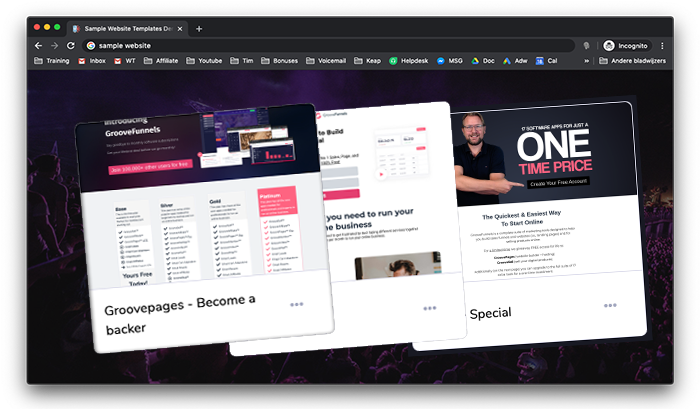700x409 pixels.
Task: Open the Tim bookmark folder
Action: click(x=242, y=61)
